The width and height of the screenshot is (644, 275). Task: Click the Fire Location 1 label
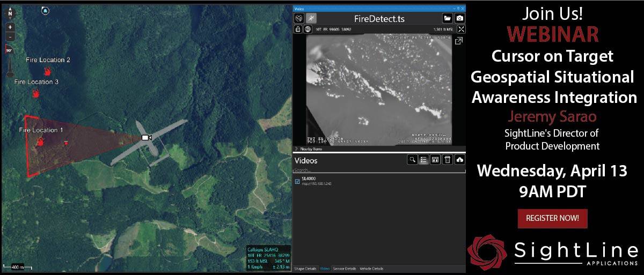click(41, 130)
